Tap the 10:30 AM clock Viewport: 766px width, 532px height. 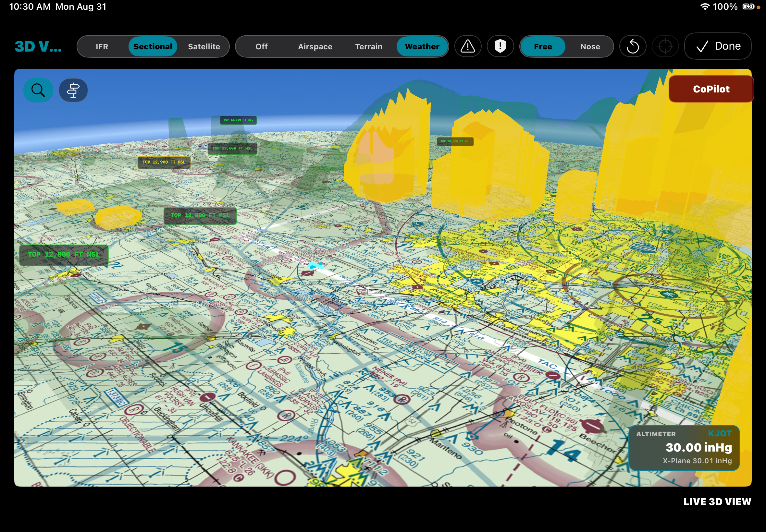[30, 7]
